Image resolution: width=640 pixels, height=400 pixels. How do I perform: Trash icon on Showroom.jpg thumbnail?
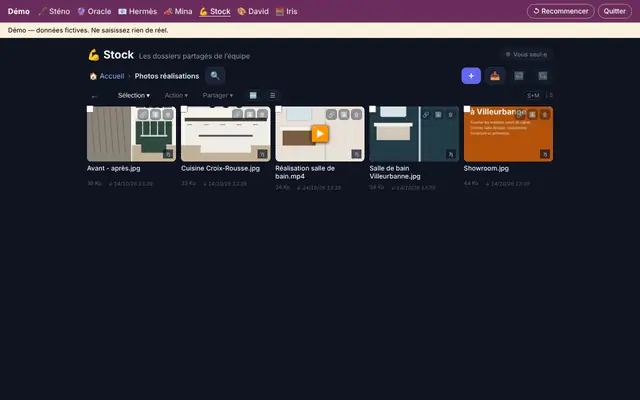pos(545,115)
